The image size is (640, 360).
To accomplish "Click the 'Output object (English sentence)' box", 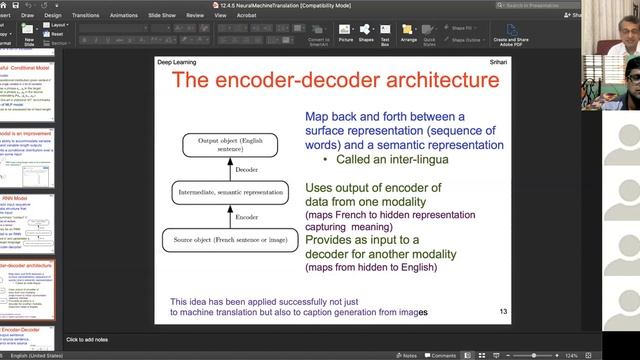I will [230, 145].
